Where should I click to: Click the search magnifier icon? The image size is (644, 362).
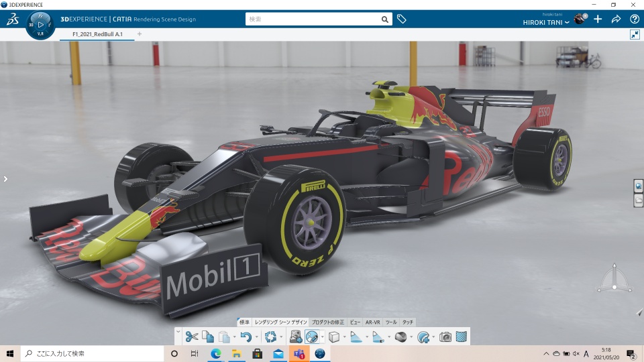384,19
